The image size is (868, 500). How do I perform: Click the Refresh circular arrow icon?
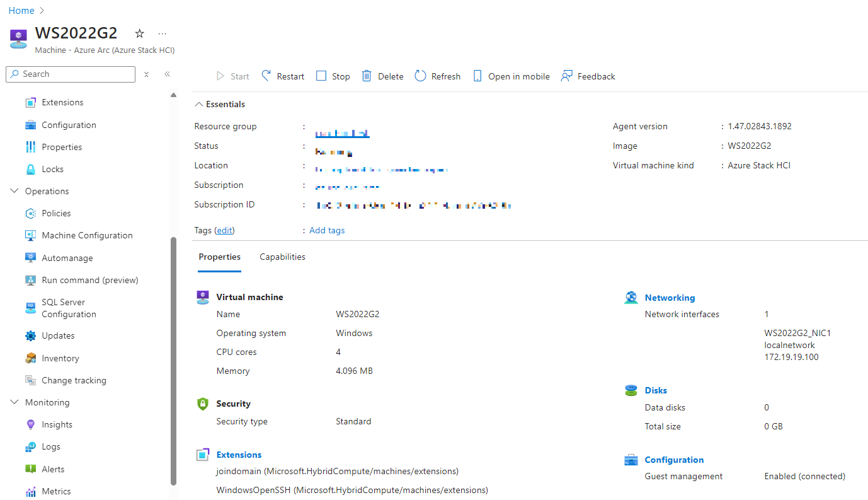[420, 76]
